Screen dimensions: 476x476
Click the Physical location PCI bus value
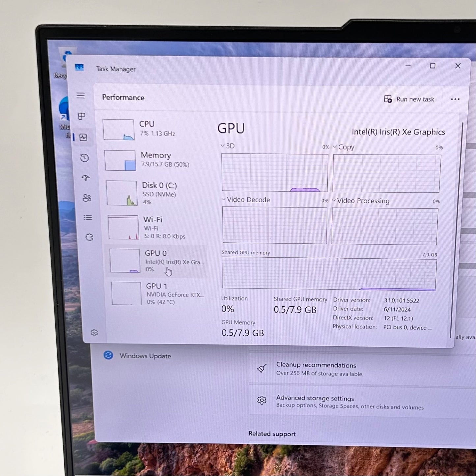point(407,327)
